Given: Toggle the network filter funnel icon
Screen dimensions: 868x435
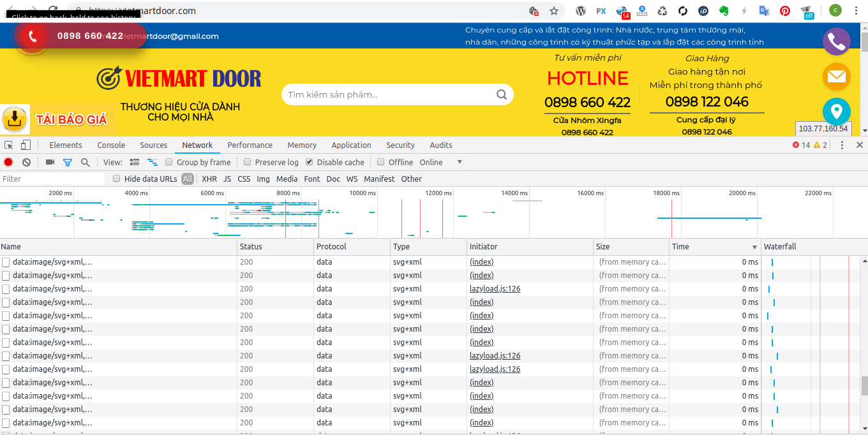Looking at the screenshot, I should tap(67, 163).
